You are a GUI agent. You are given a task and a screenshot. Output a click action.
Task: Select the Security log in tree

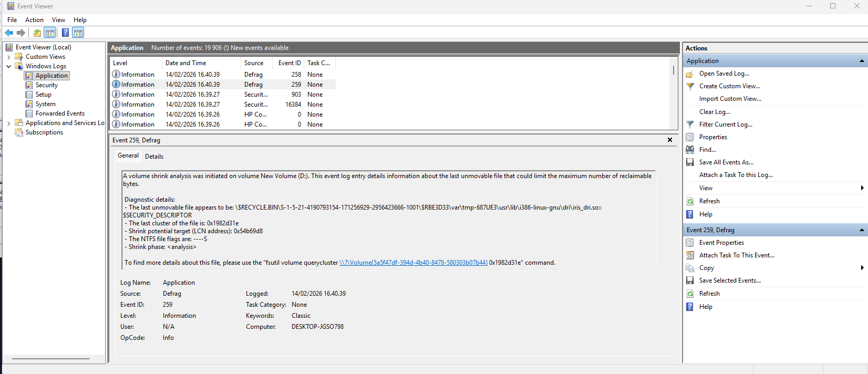coord(46,85)
